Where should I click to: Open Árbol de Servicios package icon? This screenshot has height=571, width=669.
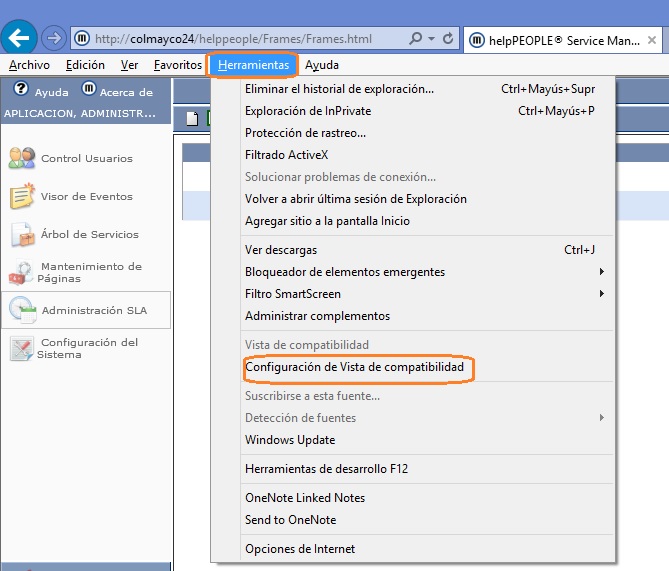click(22, 234)
